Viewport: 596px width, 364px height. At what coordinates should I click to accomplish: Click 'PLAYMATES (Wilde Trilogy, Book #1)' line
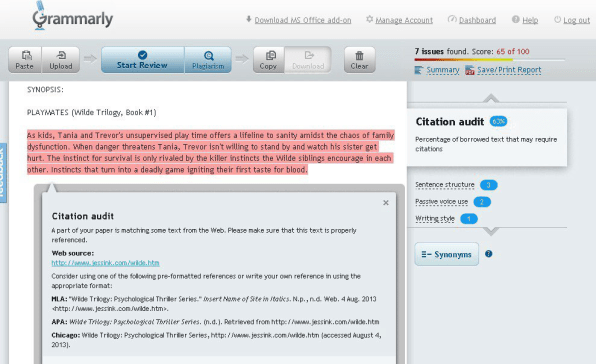point(92,112)
